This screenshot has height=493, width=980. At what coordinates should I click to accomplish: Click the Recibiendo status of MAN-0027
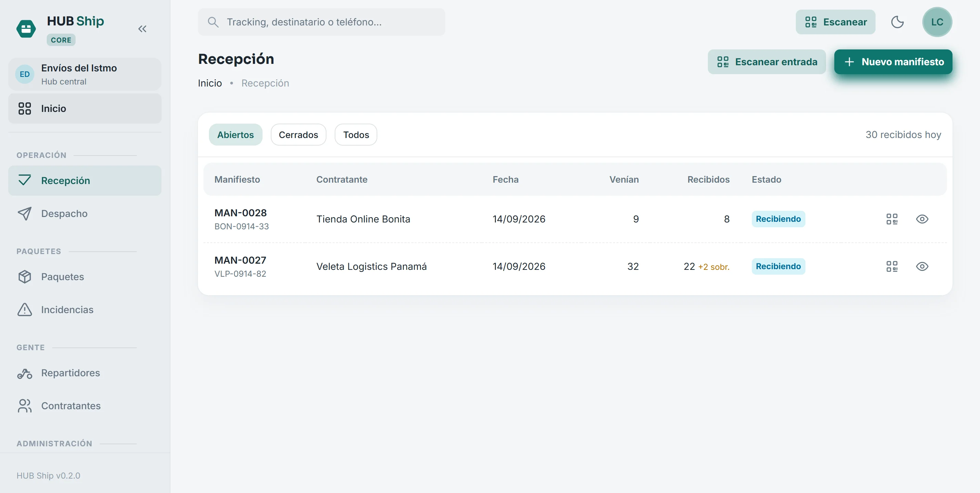pos(778,266)
